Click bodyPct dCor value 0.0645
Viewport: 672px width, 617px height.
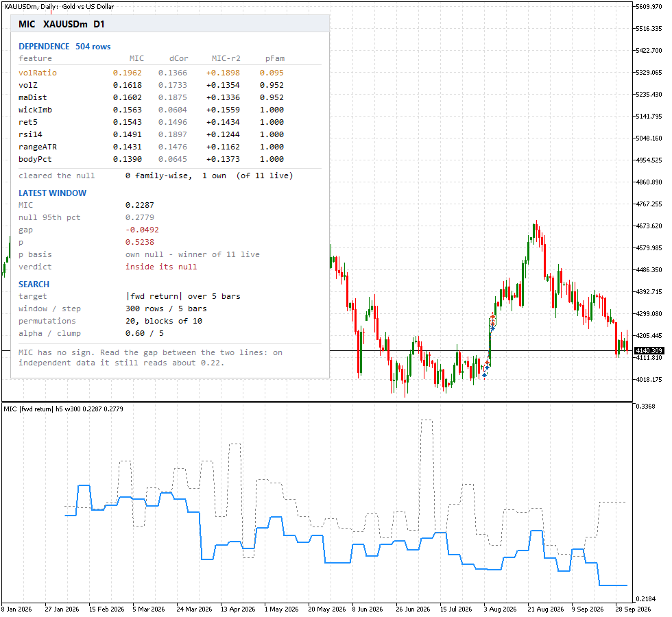173,159
